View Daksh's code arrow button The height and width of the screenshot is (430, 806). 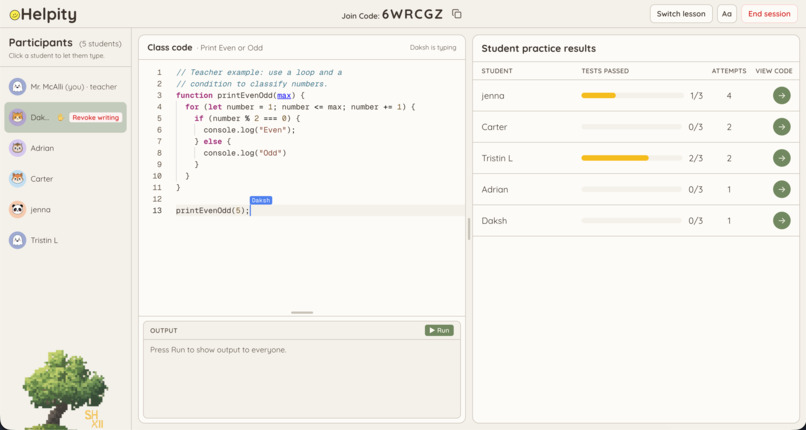tap(781, 221)
